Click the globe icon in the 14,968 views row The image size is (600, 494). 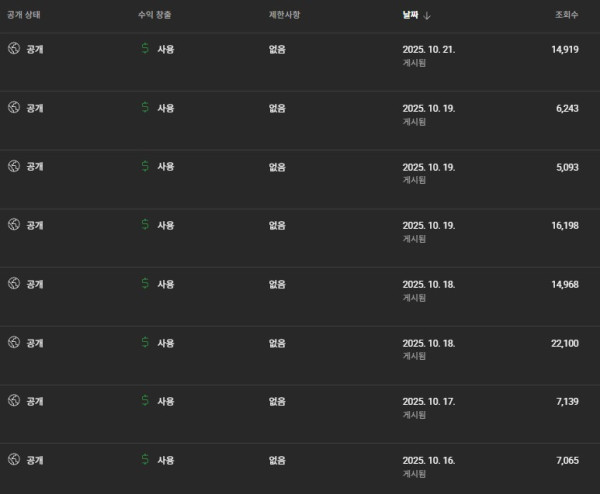point(14,284)
